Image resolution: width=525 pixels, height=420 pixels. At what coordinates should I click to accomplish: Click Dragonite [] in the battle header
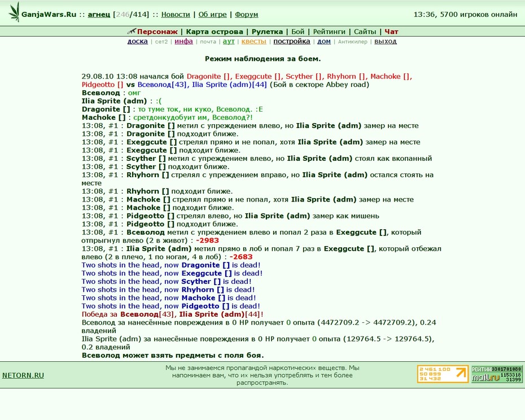[x=209, y=76]
